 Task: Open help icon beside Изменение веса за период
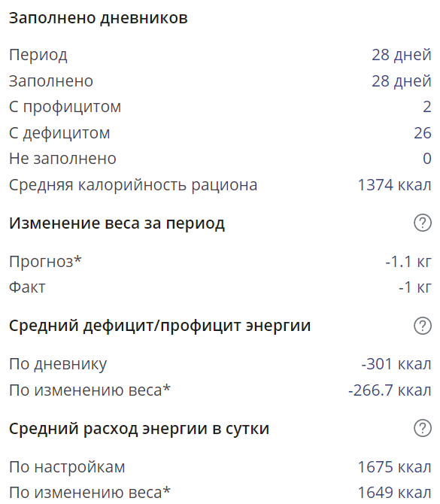coord(422,223)
